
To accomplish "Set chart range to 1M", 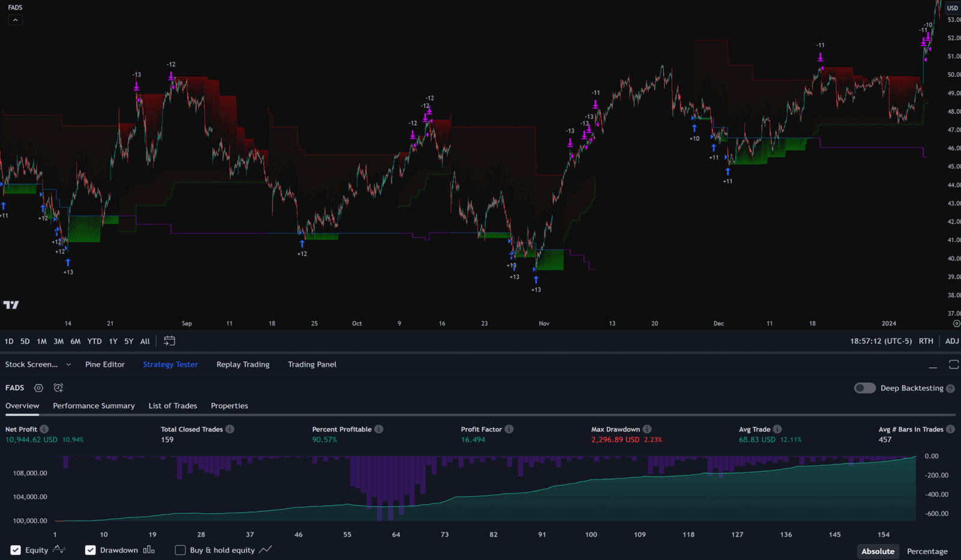I will coord(41,341).
